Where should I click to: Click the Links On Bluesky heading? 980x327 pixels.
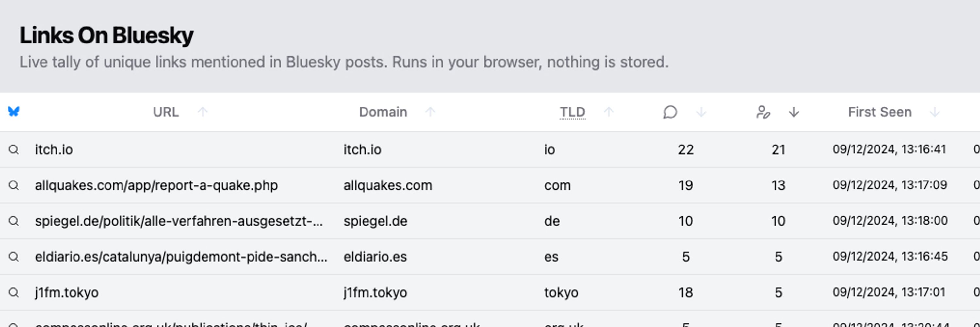pos(106,36)
